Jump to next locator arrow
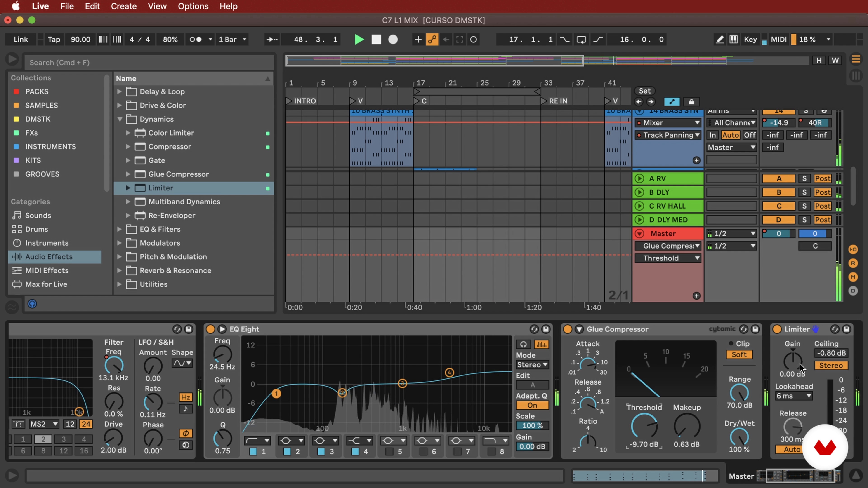Screen dimensions: 868x488 click(651, 102)
